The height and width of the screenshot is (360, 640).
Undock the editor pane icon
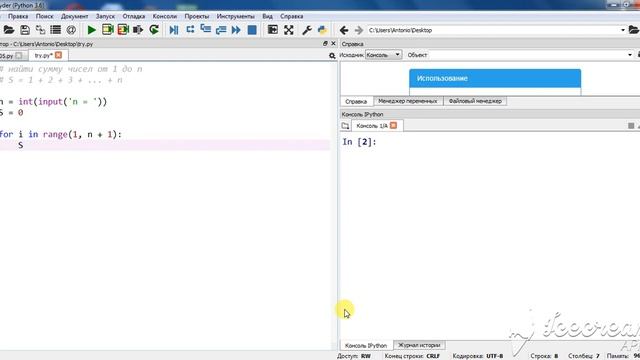coord(325,43)
